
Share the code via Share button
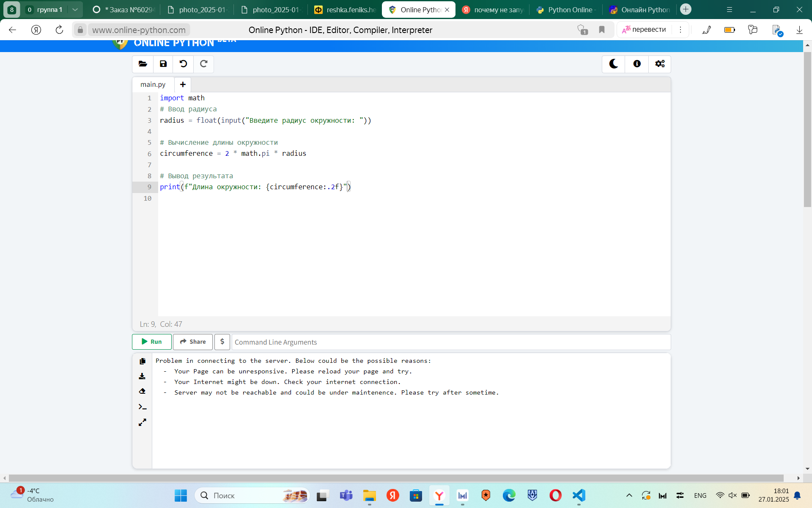pyautogui.click(x=193, y=342)
